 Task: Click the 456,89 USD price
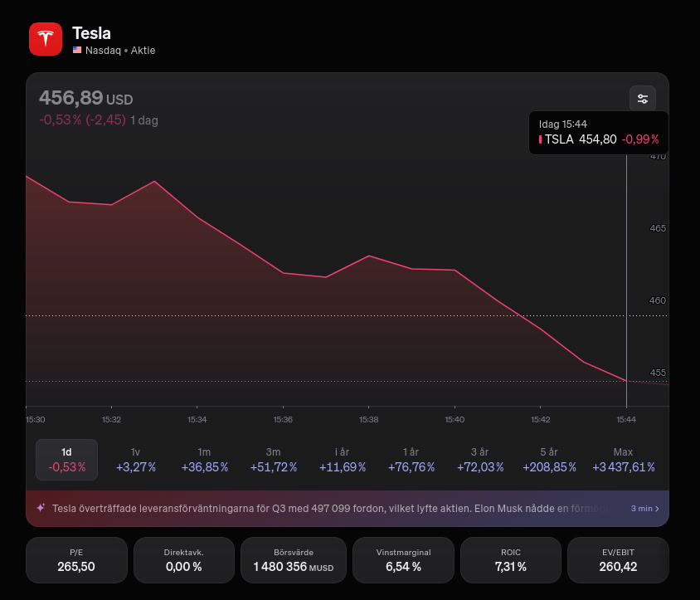pyautogui.click(x=85, y=98)
